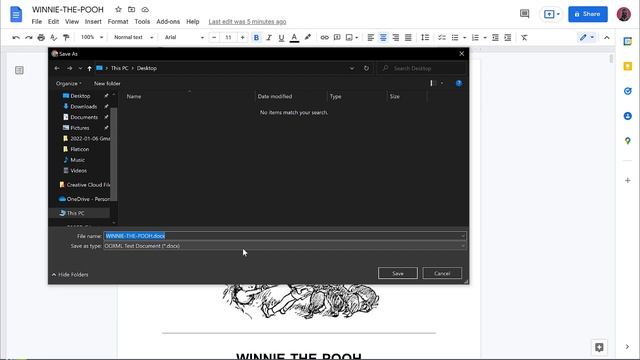Set center text alignment

383,38
